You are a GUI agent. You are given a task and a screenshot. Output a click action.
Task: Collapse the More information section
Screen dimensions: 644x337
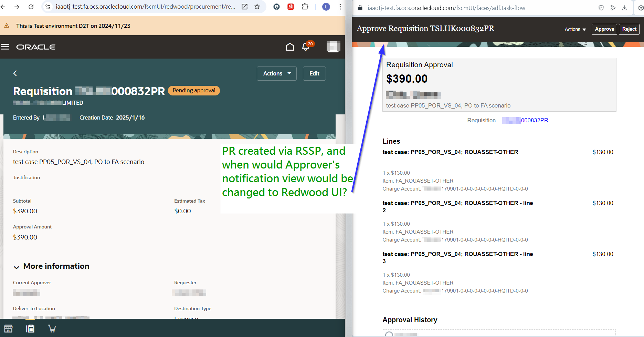click(16, 266)
